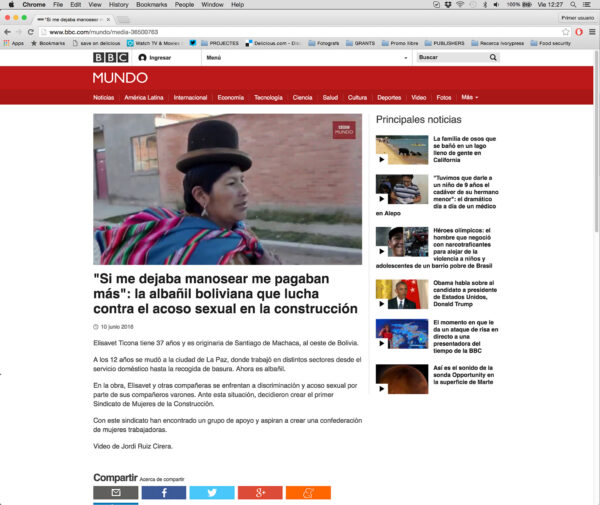Share the article on Google Plus
Image resolution: width=600 pixels, height=505 pixels.
259,493
